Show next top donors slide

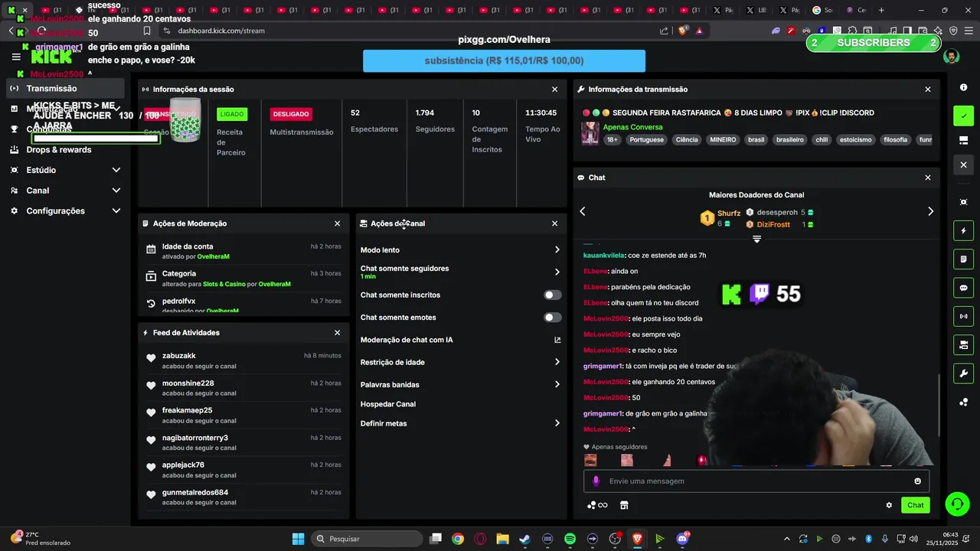[930, 211]
